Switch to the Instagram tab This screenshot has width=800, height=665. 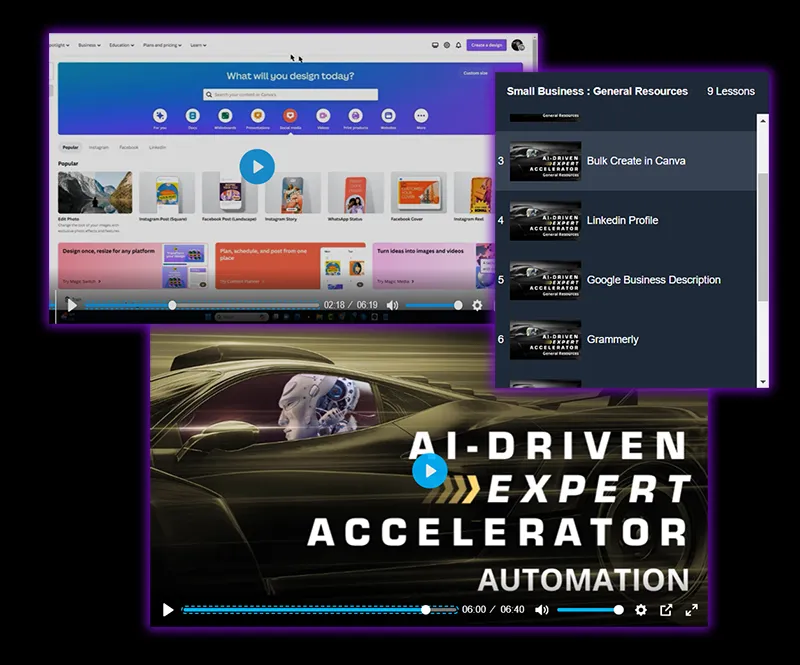[98, 147]
